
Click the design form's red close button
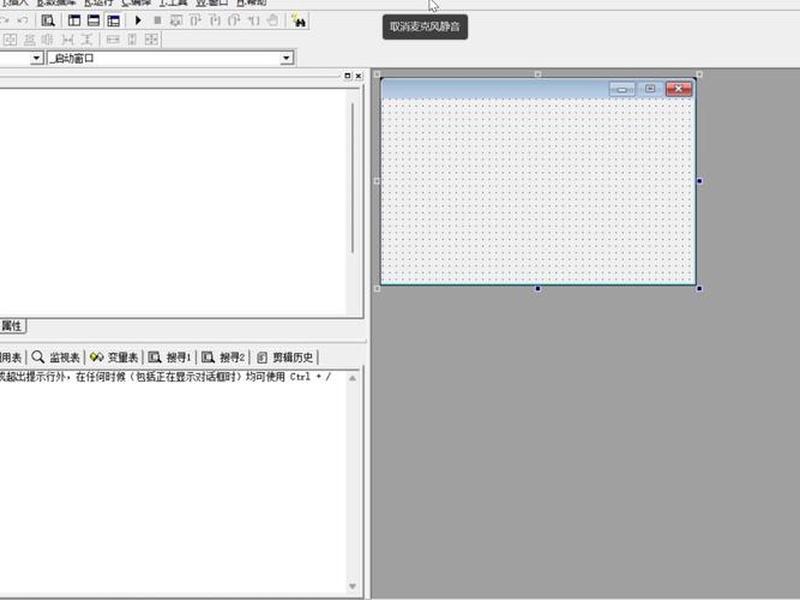coord(679,89)
